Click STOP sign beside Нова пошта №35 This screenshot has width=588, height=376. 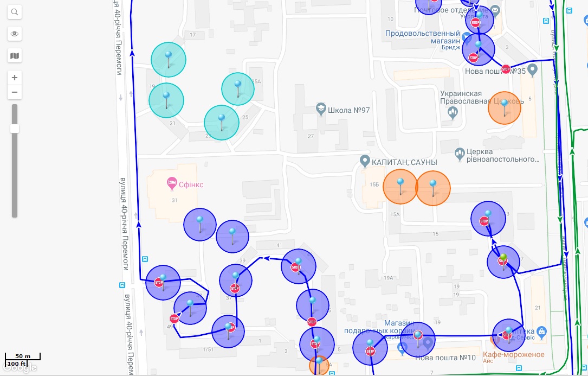coord(506,69)
